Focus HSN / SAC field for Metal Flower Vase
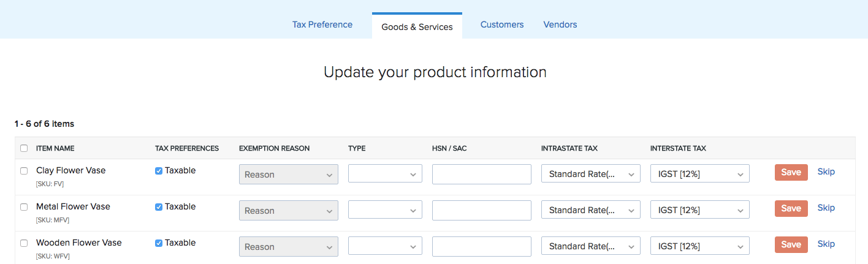Image resolution: width=868 pixels, height=264 pixels. (x=481, y=210)
